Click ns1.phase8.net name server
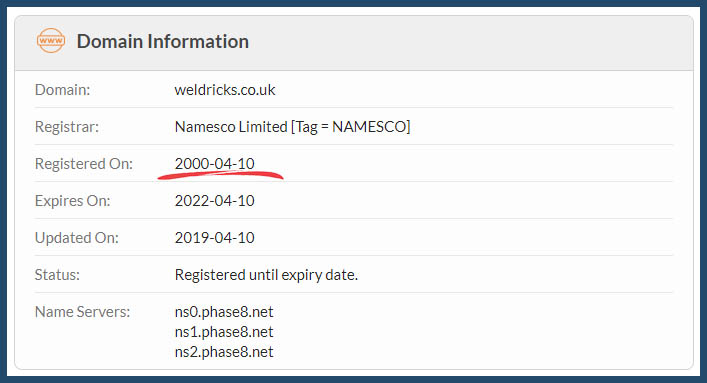This screenshot has width=707, height=383. (x=224, y=332)
